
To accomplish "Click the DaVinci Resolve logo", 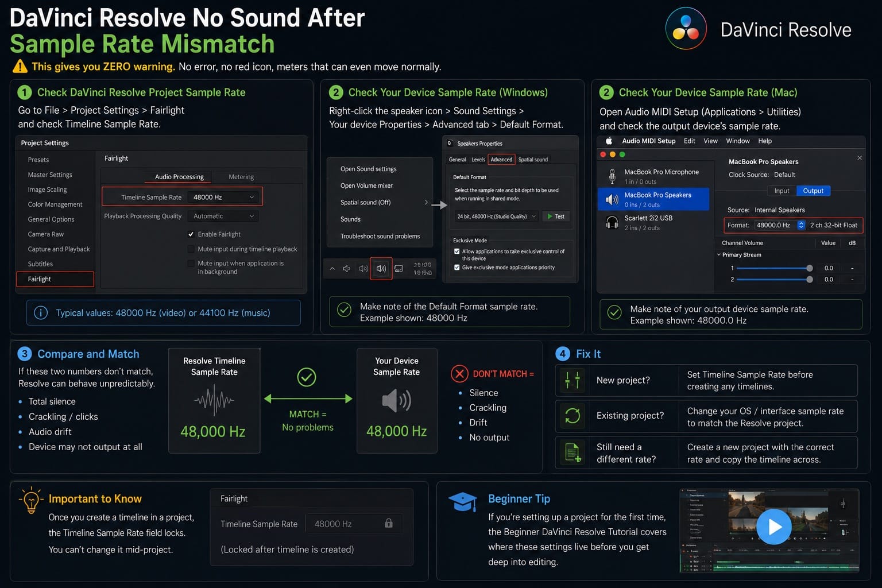I will pyautogui.click(x=686, y=29).
